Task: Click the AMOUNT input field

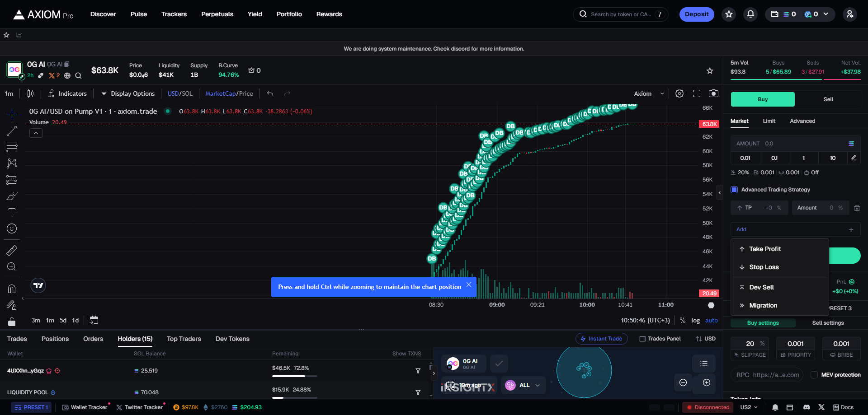Action: [x=796, y=144]
